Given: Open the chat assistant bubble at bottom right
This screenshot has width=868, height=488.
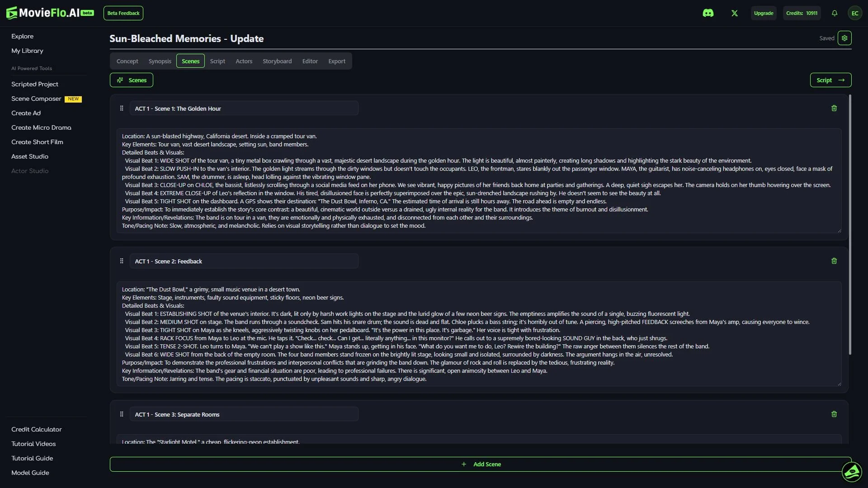Looking at the screenshot, I should (853, 472).
